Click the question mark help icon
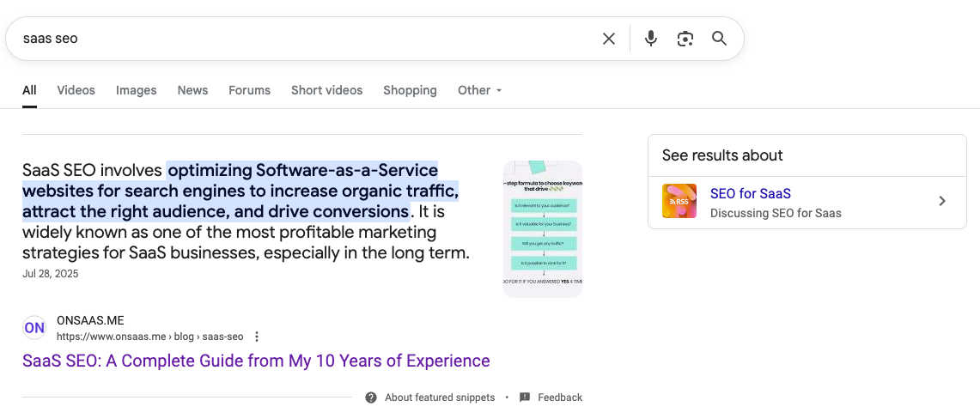 click(371, 398)
